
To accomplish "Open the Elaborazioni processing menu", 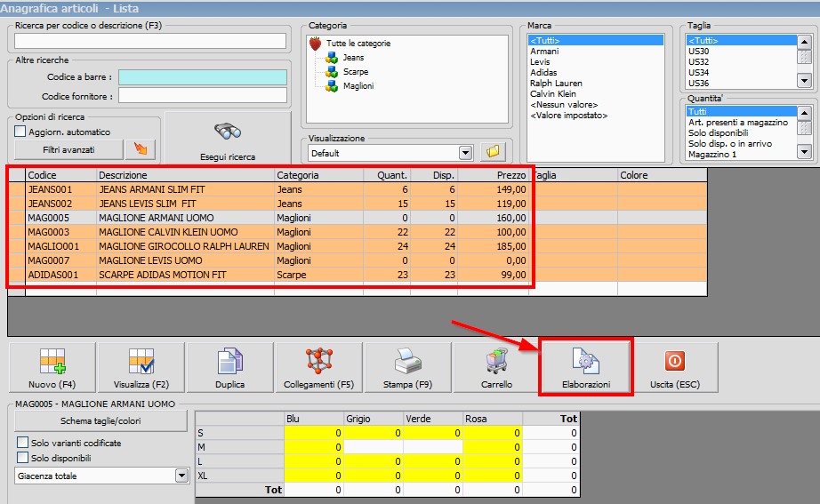I will point(586,367).
